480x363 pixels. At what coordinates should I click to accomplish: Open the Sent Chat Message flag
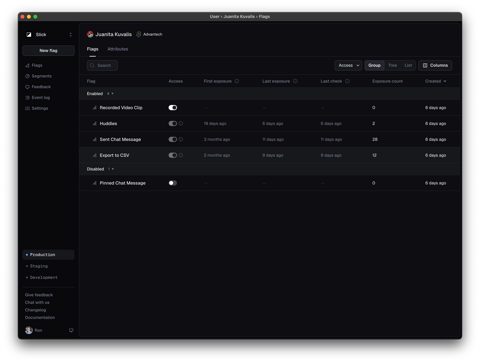point(120,140)
